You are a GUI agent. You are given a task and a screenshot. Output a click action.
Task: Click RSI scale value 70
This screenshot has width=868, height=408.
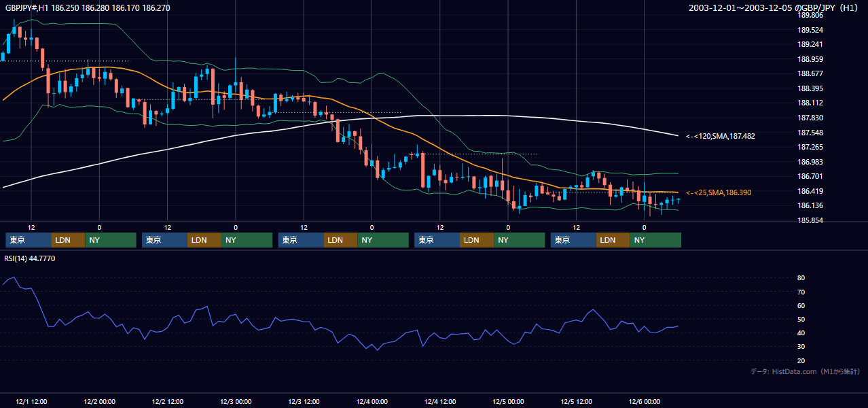801,292
